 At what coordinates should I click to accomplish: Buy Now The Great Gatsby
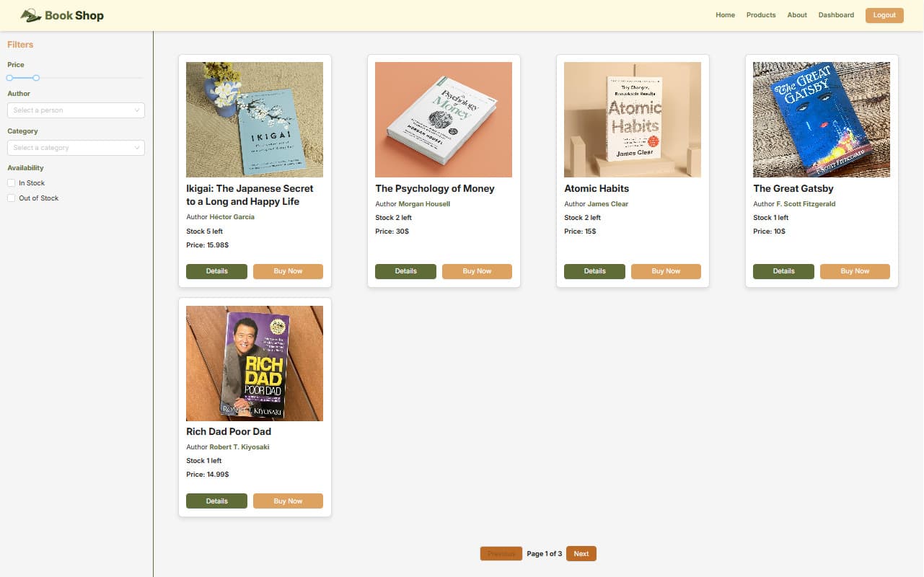point(855,271)
